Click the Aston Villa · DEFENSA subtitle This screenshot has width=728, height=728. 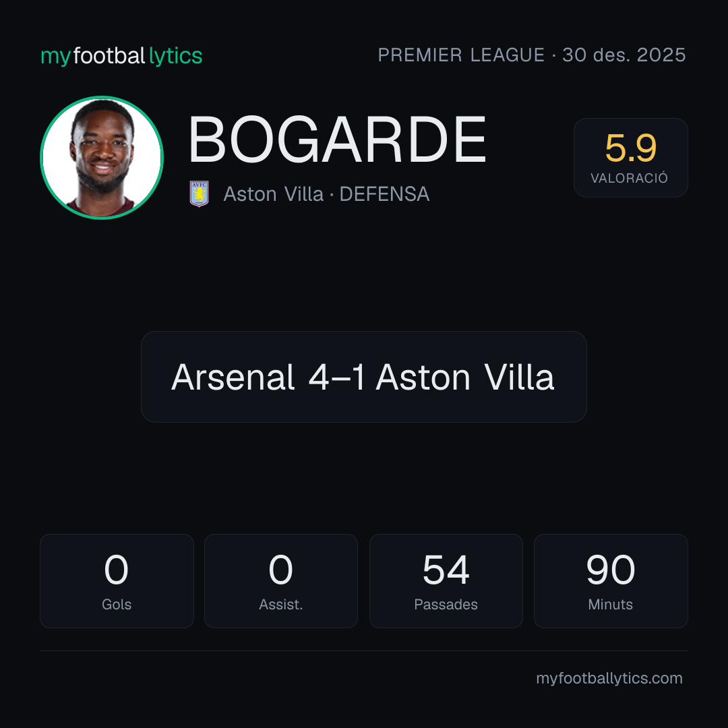tap(326, 194)
